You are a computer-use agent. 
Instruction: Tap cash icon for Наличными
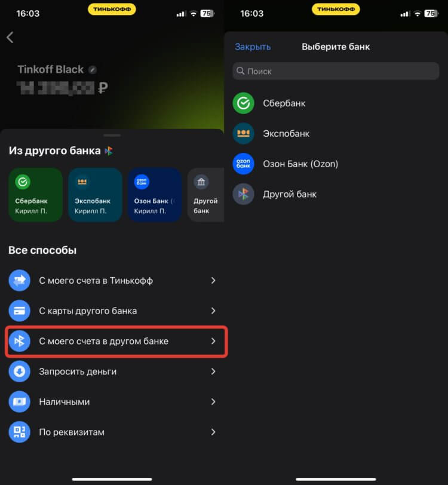[20, 402]
